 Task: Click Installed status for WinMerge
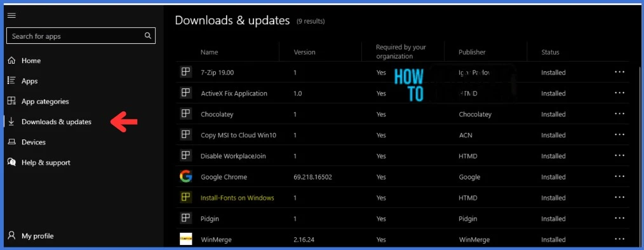click(x=553, y=239)
